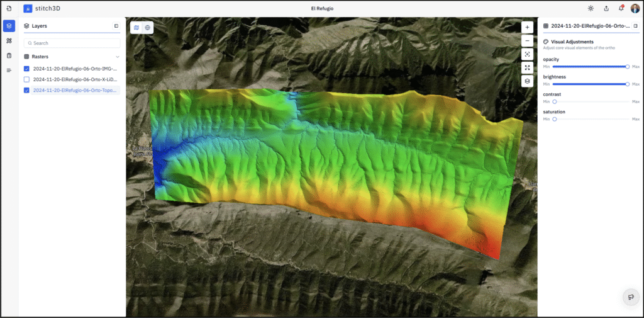
Task: Toggle fullscreen map view
Action: click(x=527, y=67)
